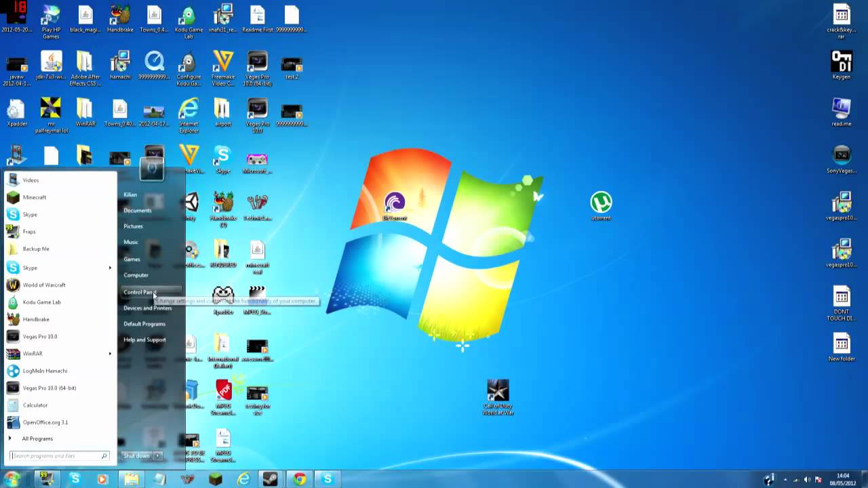Select the crack&key rar file icon
Screen dimensions: 868x488
tap(842, 22)
